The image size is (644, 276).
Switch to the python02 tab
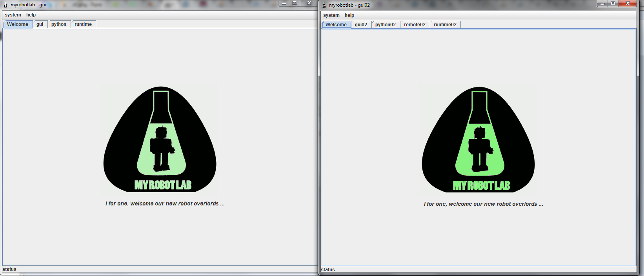tap(386, 25)
